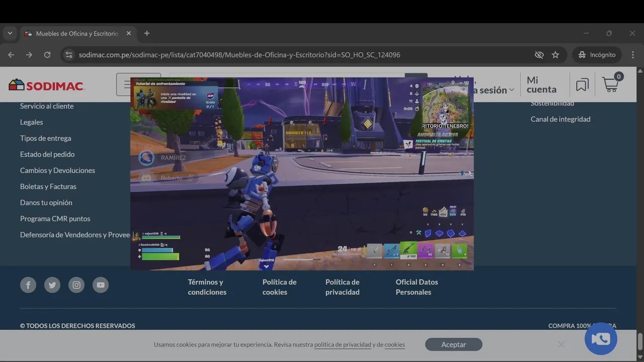This screenshot has height=362, width=644.
Task: Open Mi cuenta
Action: pos(541,85)
